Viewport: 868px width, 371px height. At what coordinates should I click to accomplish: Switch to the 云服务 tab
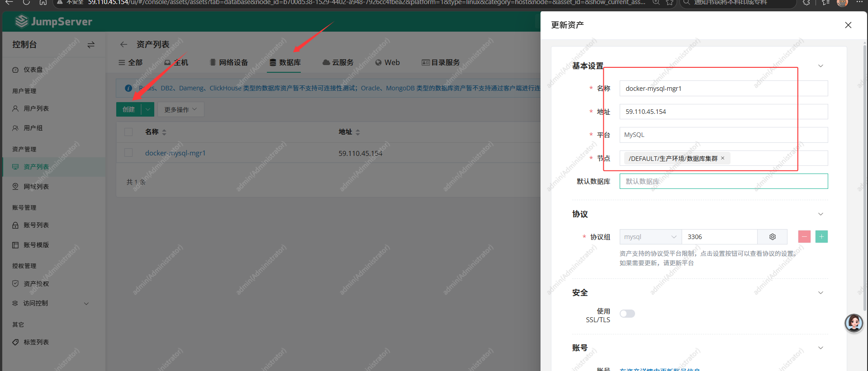pyautogui.click(x=338, y=62)
